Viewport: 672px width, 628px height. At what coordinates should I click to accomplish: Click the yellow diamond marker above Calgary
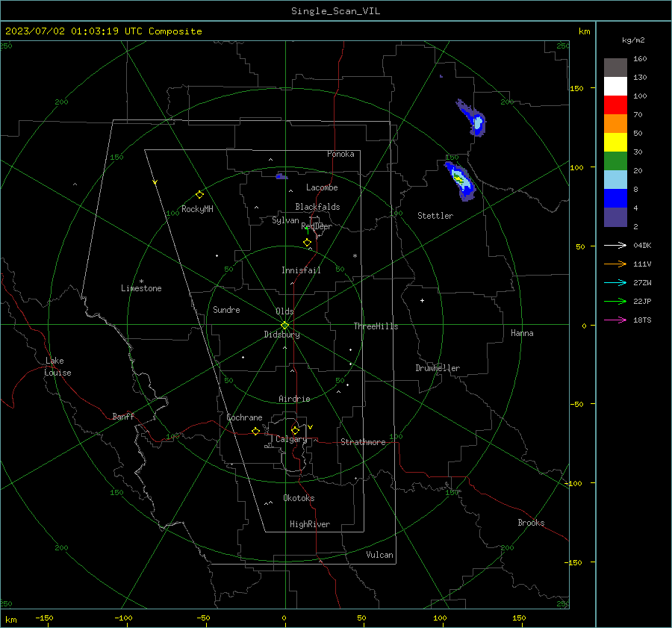(295, 430)
